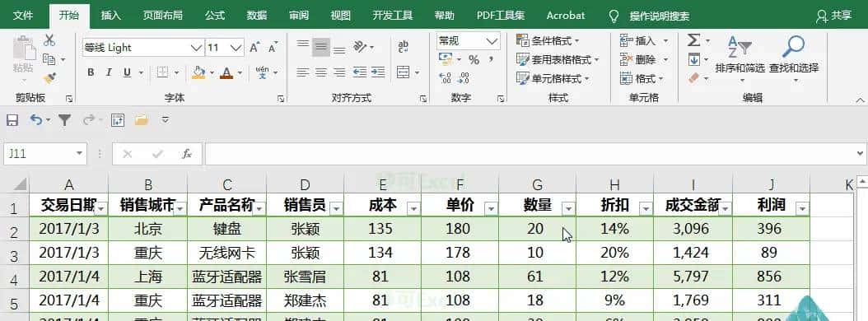Image resolution: width=868 pixels, height=321 pixels.
Task: Toggle Italic formatting
Action: [x=109, y=72]
